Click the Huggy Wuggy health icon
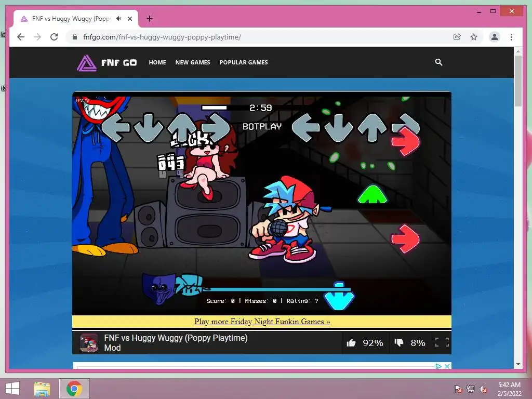 click(159, 288)
